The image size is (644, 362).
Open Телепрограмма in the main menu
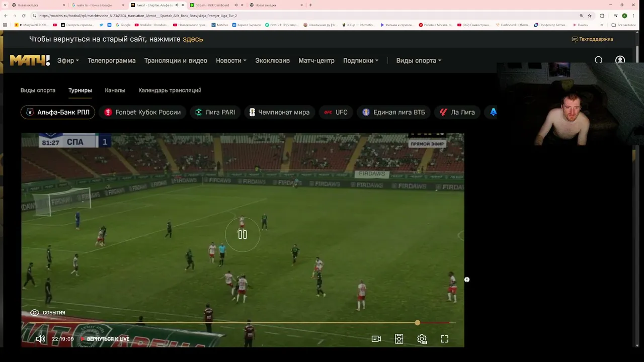(112, 60)
